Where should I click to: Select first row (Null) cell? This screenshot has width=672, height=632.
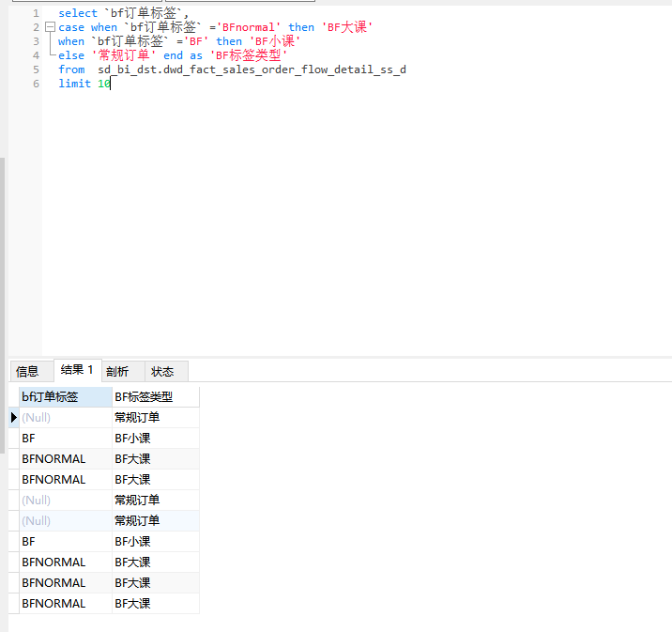click(66, 418)
